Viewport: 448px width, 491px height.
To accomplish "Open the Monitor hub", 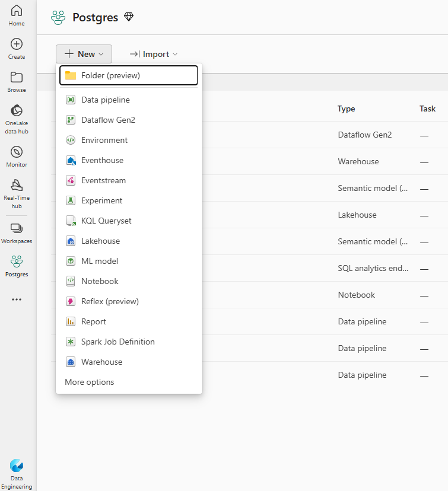I will (17, 157).
